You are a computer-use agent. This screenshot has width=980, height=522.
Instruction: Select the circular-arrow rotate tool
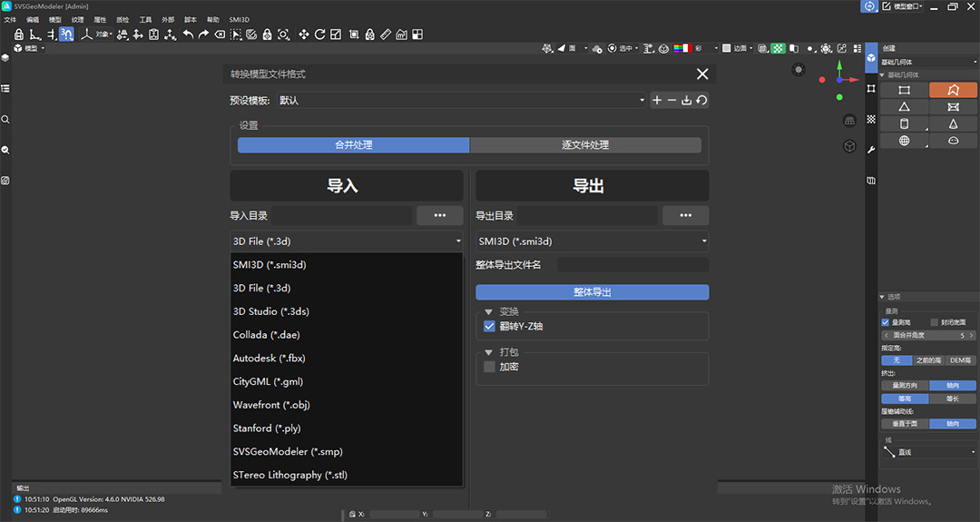[319, 34]
